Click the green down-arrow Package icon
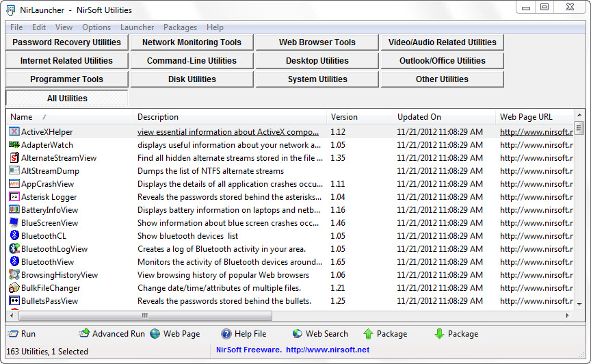The image size is (591, 364). tap(439, 334)
